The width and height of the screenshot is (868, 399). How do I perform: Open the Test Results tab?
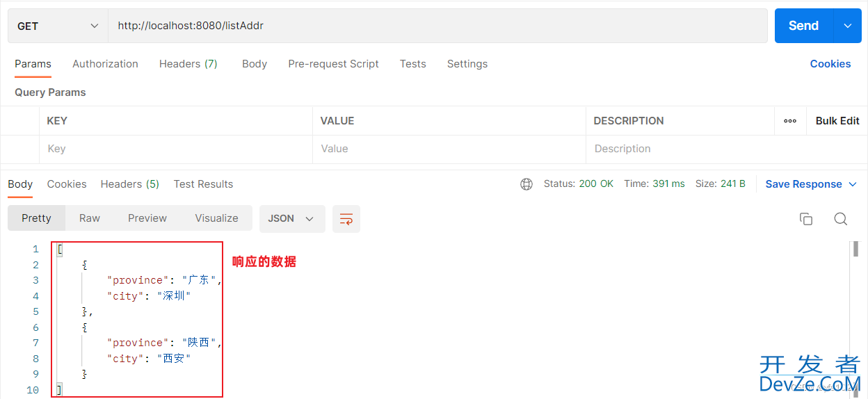203,184
